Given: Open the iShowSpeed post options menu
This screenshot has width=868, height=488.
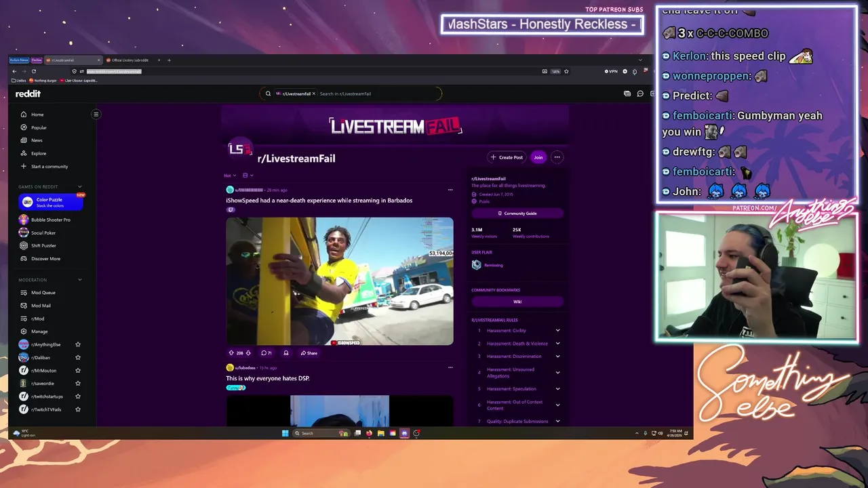Looking at the screenshot, I should [450, 190].
